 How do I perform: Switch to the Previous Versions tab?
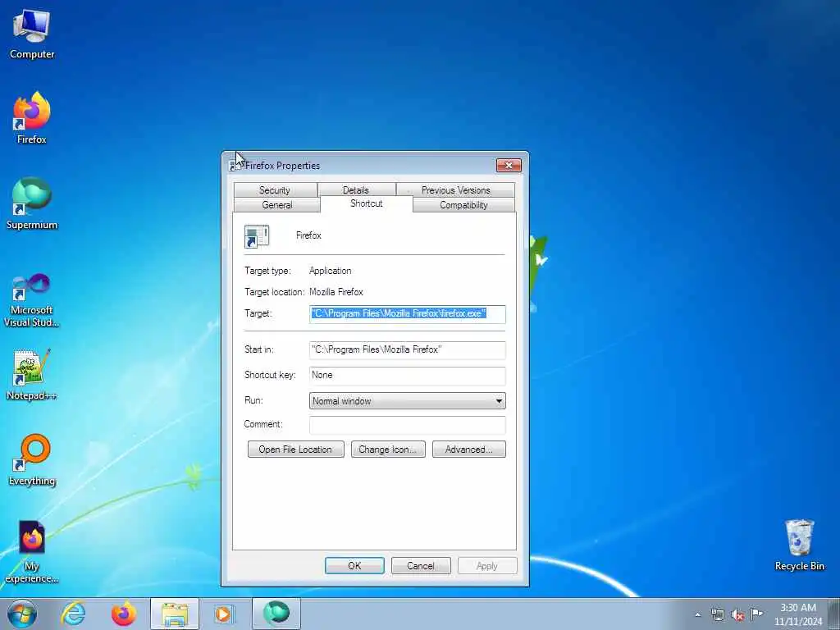(456, 190)
